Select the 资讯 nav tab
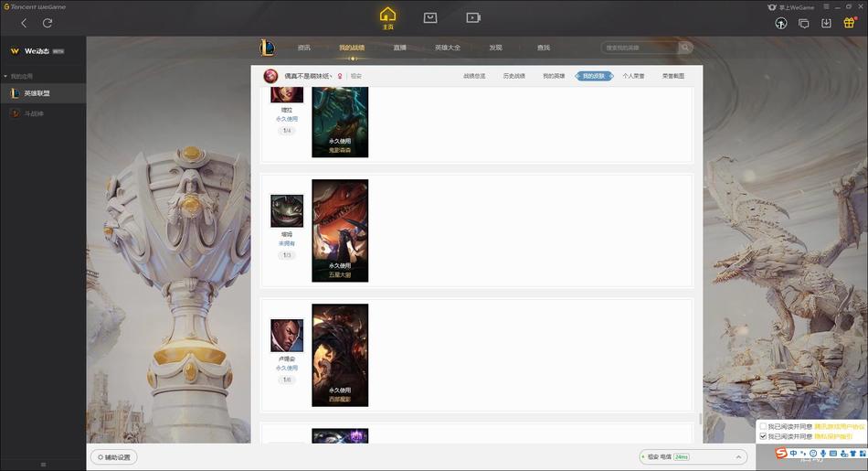Viewport: 868px width, 471px height. [304, 48]
